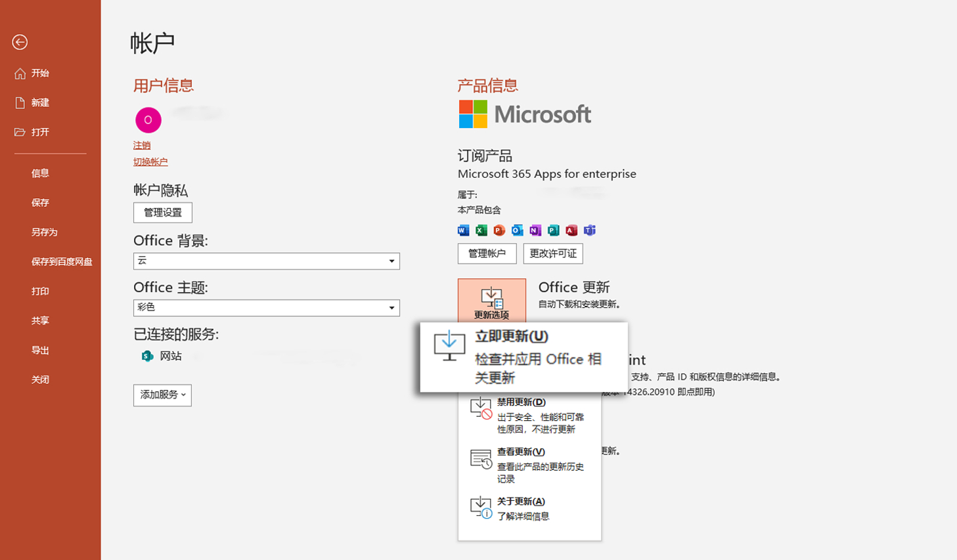Click the 立即更新 download monitor icon
The image size is (957, 560).
pyautogui.click(x=449, y=346)
